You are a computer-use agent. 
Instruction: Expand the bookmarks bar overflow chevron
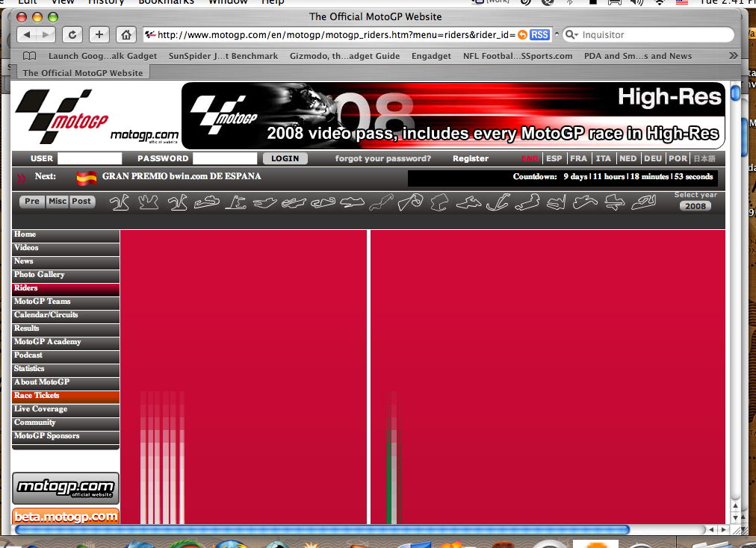click(x=734, y=56)
